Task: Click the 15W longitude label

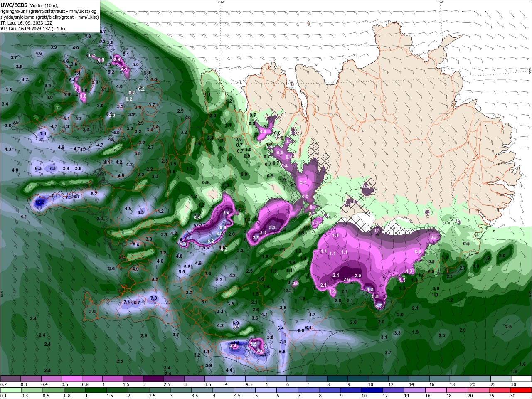Action: (x=440, y=2)
